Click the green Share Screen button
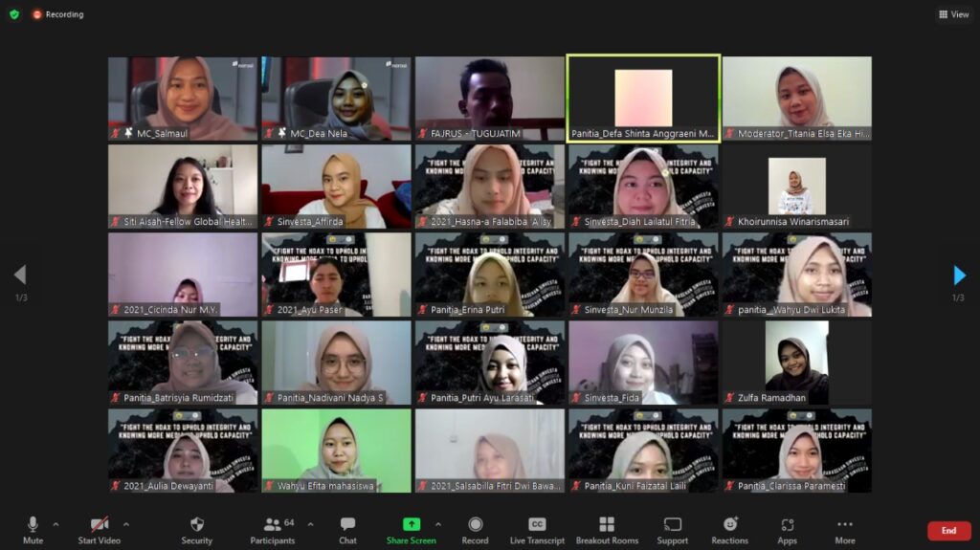 pos(411,528)
